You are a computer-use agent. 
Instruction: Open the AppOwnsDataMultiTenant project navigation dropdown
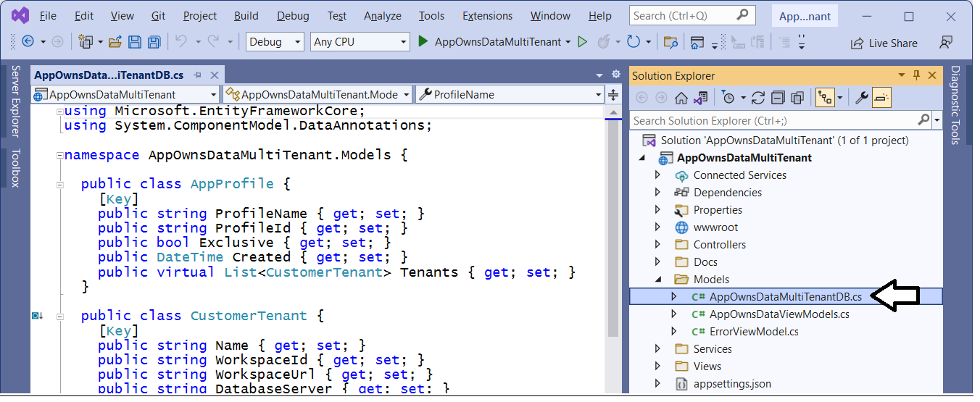pyautogui.click(x=125, y=94)
